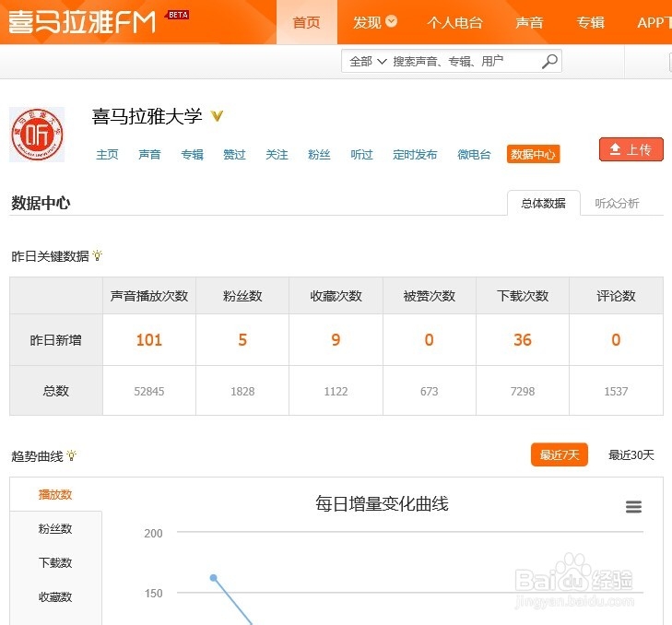Screen dimensions: 672x625
Task: Click the upload arrow icon on 上传 button
Action: point(615,149)
